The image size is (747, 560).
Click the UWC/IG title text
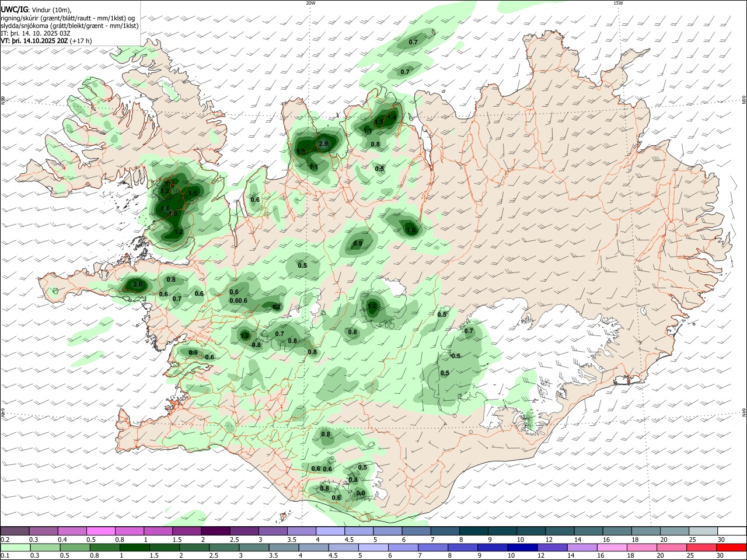tap(14, 9)
